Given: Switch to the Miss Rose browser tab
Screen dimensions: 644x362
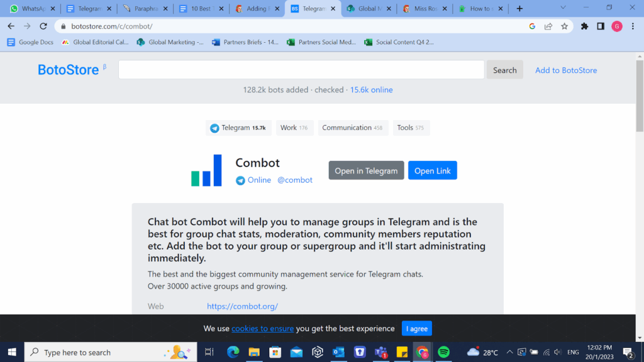Looking at the screenshot, I should (x=425, y=9).
